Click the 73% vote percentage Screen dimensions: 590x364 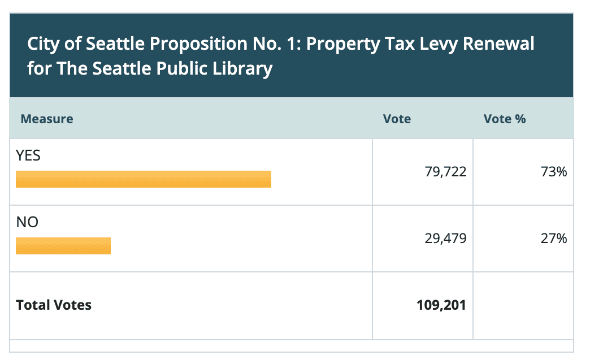[x=553, y=172]
